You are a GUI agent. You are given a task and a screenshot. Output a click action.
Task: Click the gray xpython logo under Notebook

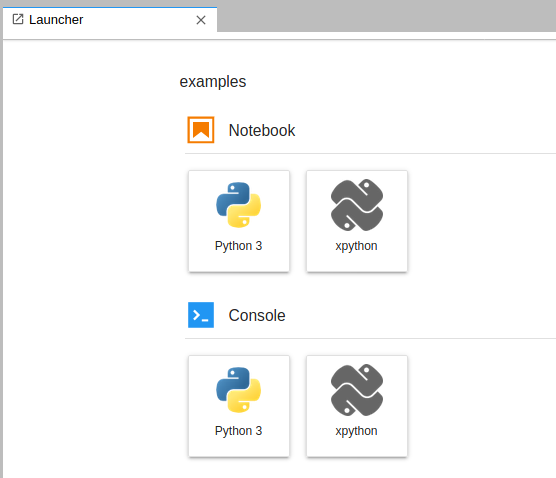[x=357, y=205]
